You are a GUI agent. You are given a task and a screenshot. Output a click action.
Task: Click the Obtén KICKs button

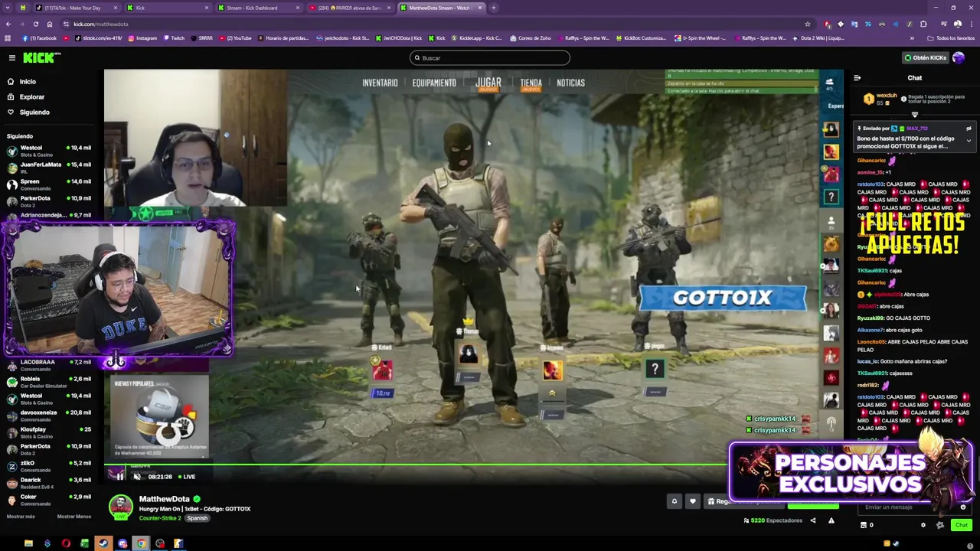(924, 57)
